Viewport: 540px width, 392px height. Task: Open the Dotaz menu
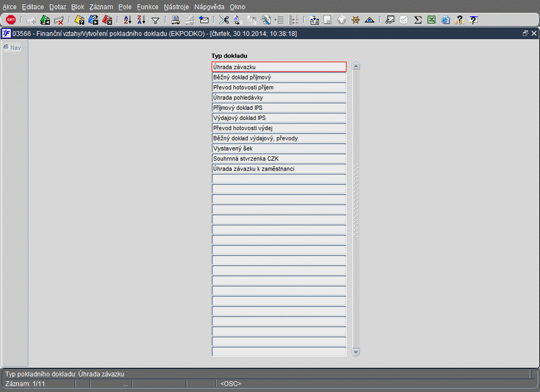pyautogui.click(x=57, y=7)
